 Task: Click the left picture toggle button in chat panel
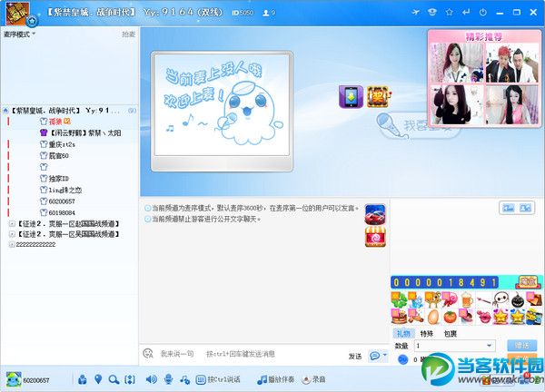pyautogui.click(x=508, y=208)
